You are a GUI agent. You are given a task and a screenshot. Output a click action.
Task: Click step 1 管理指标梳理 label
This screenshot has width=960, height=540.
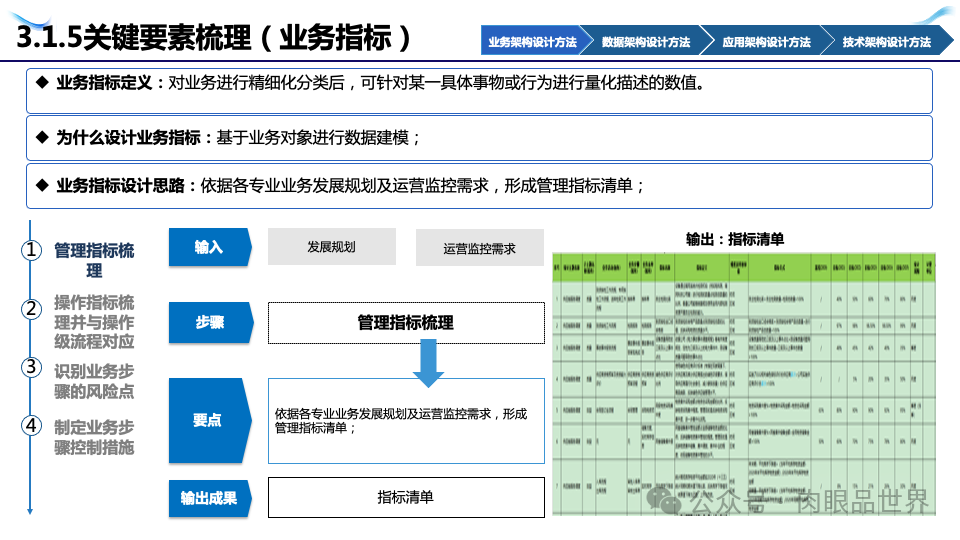94,260
